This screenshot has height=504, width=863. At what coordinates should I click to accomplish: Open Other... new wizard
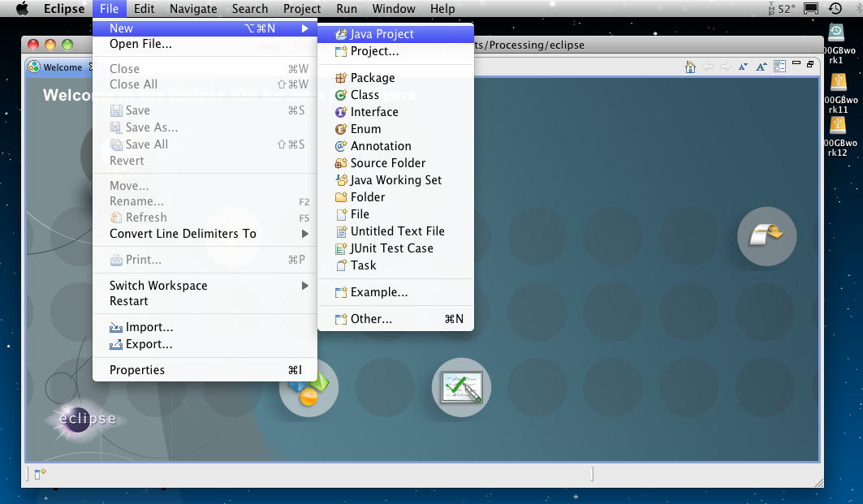395,319
